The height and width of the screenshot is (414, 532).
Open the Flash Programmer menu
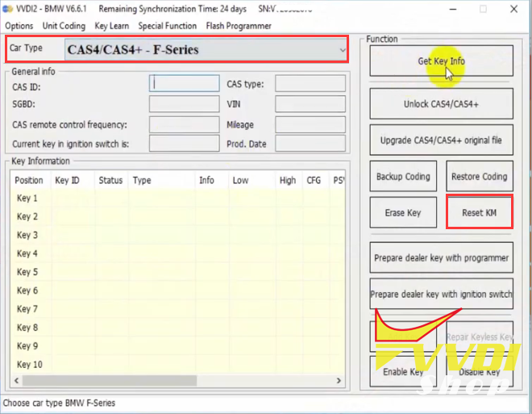click(x=239, y=26)
